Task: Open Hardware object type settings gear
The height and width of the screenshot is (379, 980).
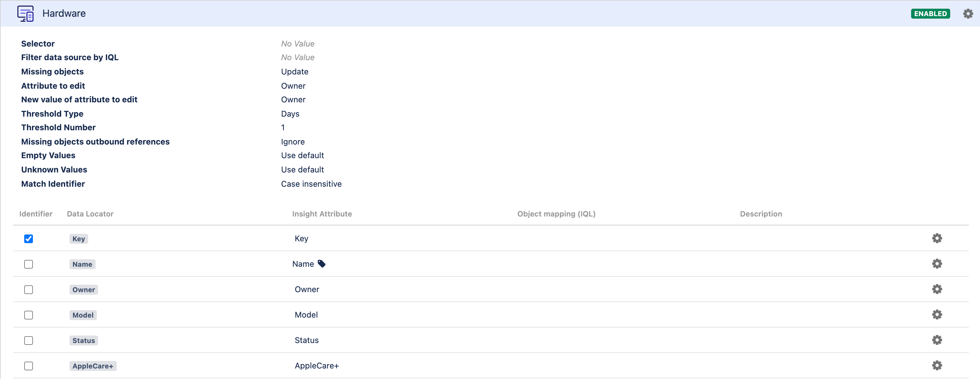Action: point(968,14)
